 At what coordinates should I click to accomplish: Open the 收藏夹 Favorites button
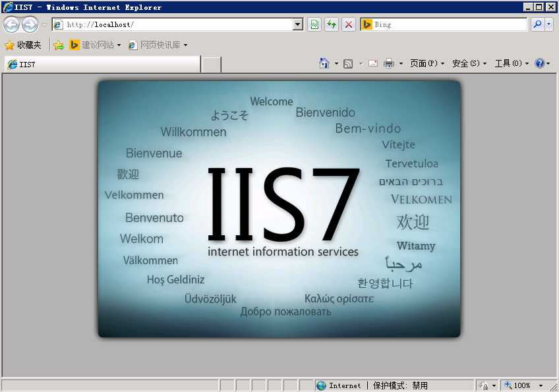tap(23, 45)
